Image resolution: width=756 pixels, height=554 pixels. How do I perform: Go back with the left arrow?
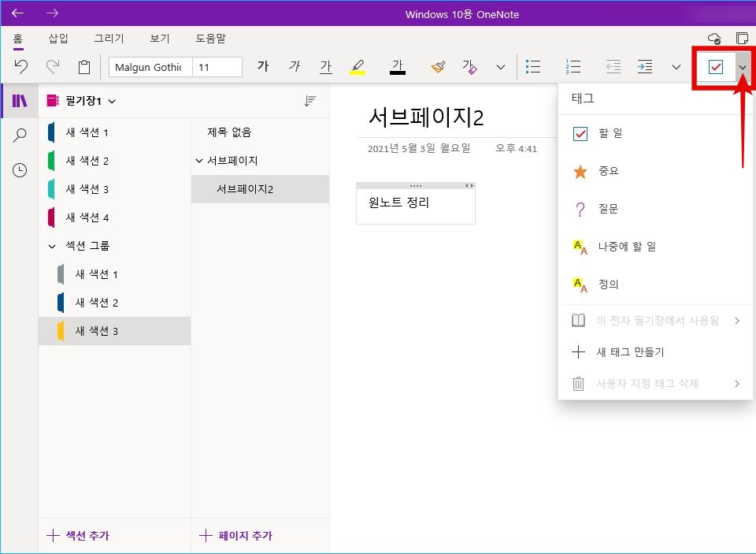tap(18, 13)
